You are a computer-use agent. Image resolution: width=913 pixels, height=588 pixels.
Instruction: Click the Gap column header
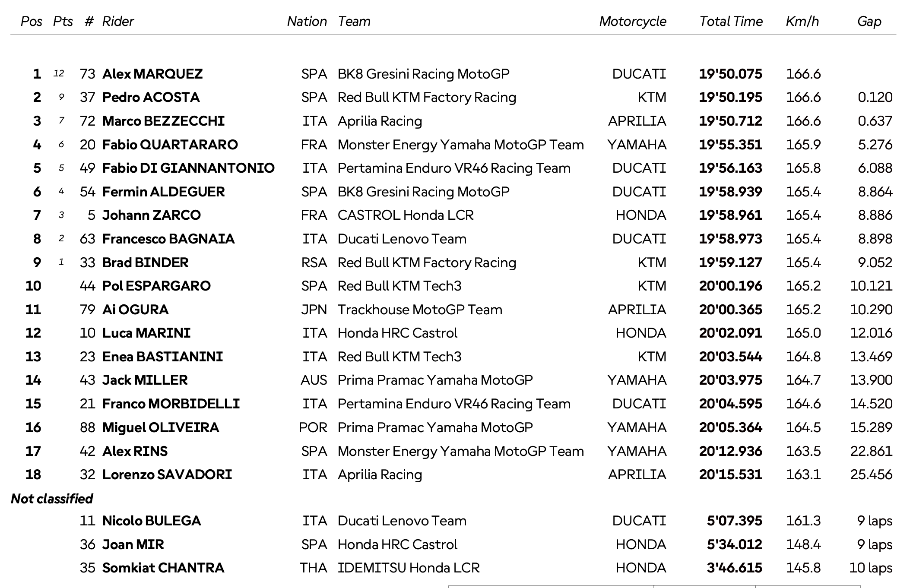click(869, 22)
